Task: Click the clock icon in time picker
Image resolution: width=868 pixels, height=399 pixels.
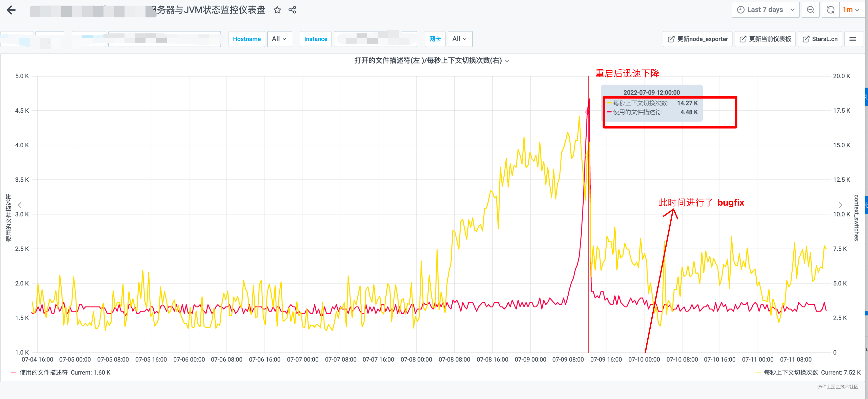Action: point(741,10)
